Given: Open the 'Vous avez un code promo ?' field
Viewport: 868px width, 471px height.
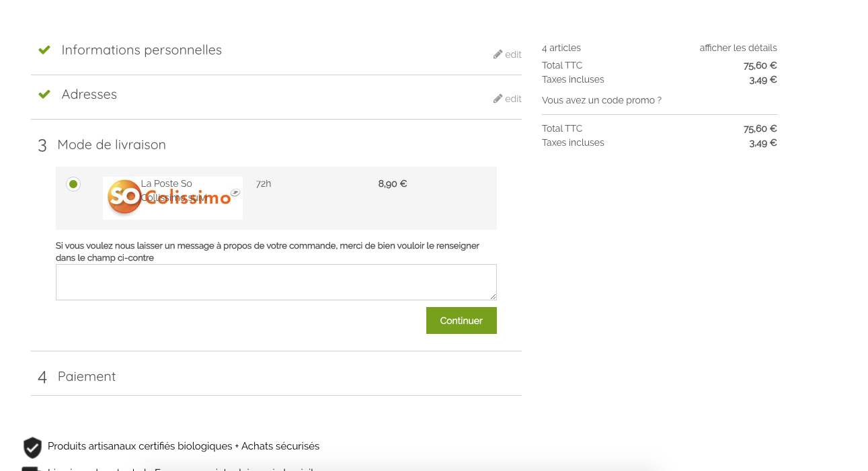Looking at the screenshot, I should pos(601,101).
